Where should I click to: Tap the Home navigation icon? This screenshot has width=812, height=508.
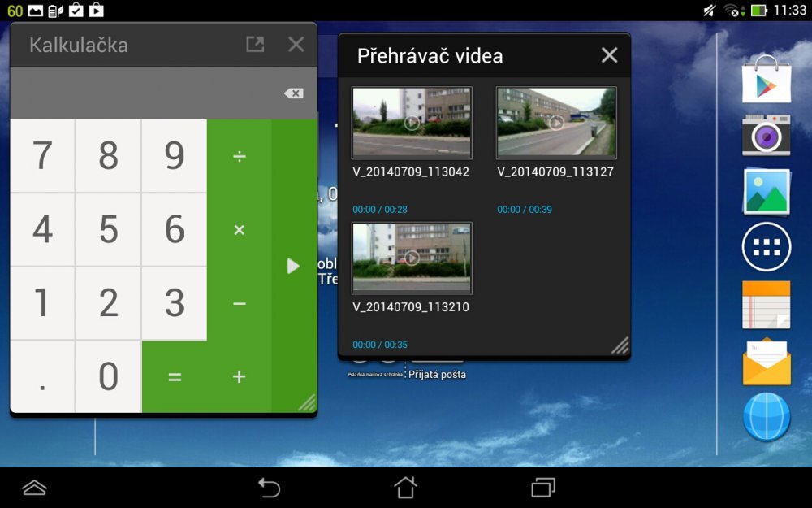405,488
